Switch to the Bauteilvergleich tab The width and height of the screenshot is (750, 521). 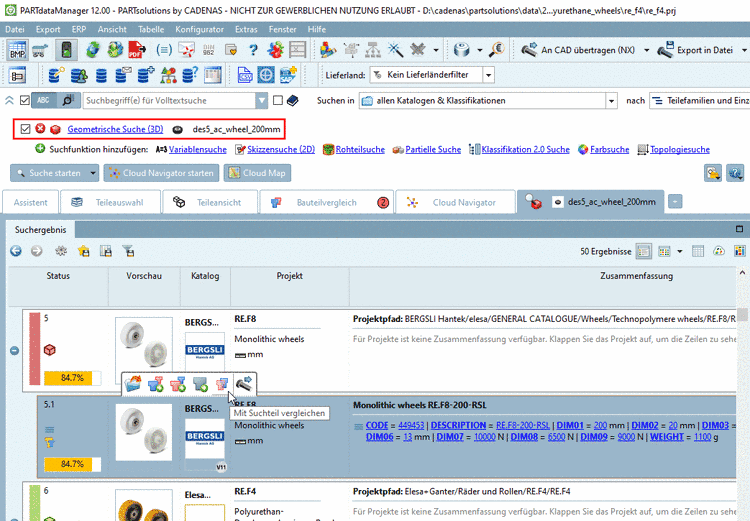pyautogui.click(x=326, y=202)
